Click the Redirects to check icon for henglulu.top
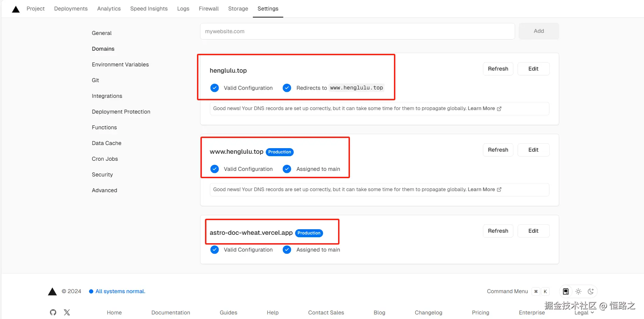 point(287,88)
